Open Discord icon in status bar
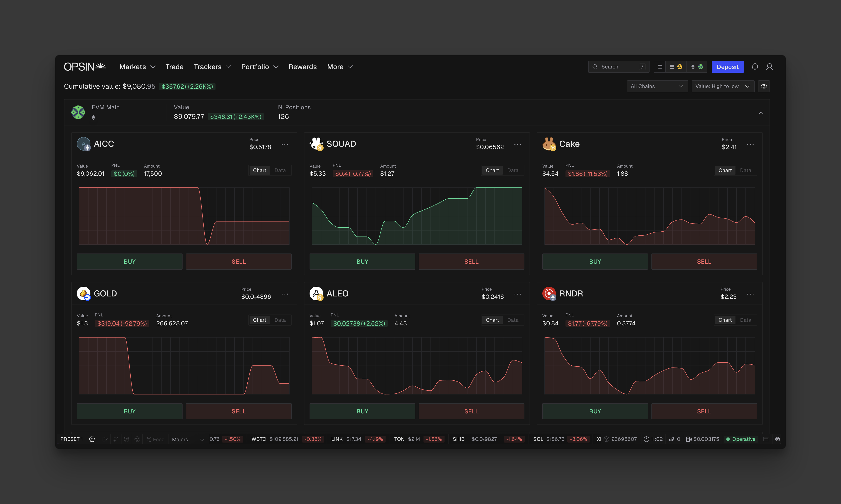Screen dimensions: 841x504 click(x=777, y=439)
